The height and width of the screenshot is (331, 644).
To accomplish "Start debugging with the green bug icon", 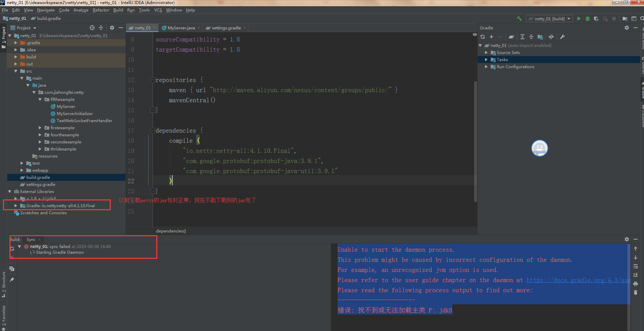I will [588, 19].
